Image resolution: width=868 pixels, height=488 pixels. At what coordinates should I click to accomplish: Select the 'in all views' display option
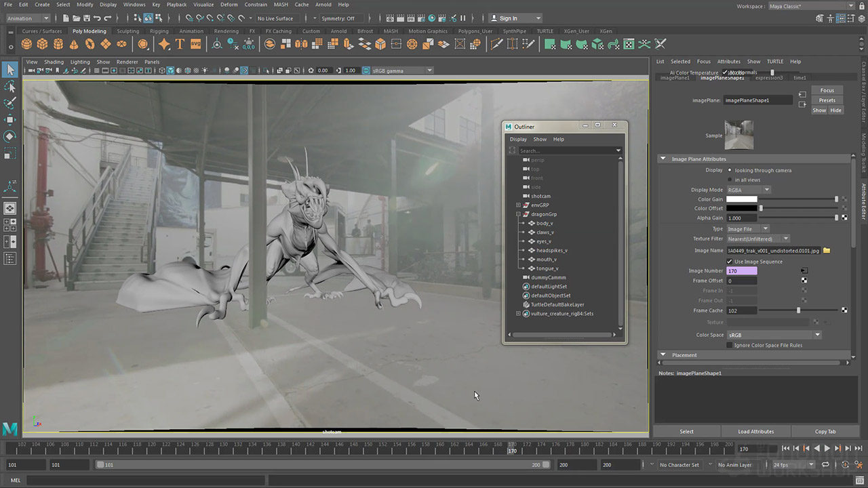point(730,180)
